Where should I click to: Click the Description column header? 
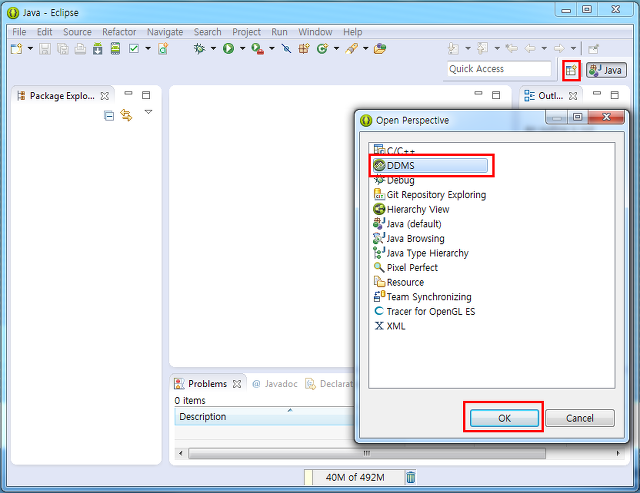[x=264, y=417]
